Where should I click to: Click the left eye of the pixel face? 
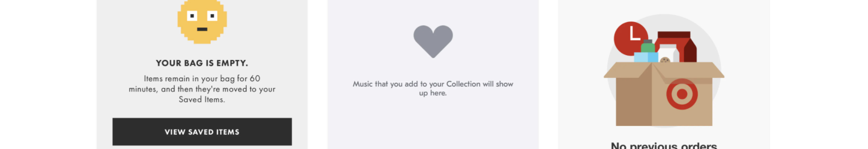pyautogui.click(x=192, y=16)
